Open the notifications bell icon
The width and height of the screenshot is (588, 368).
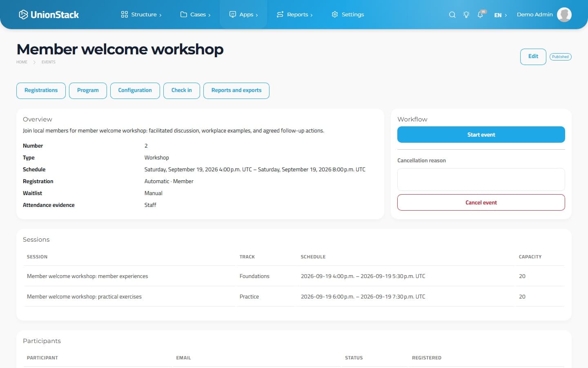[480, 15]
